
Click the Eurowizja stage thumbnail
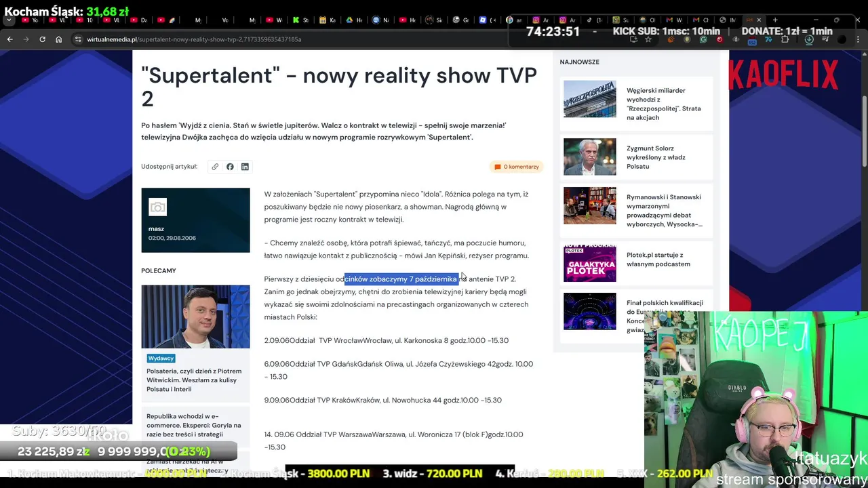(590, 311)
